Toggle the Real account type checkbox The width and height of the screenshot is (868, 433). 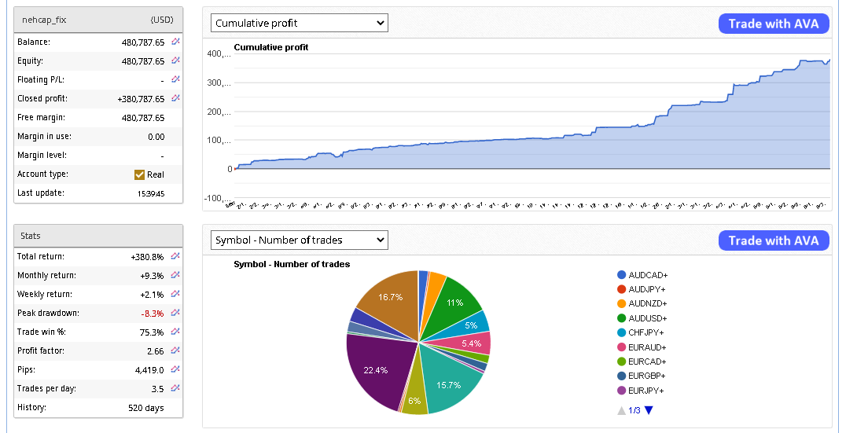coord(140,174)
